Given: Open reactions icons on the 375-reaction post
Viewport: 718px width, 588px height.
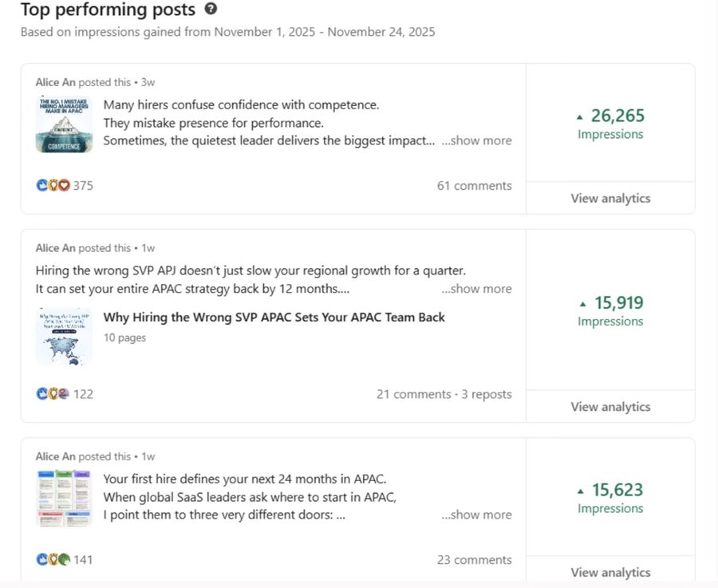Looking at the screenshot, I should [x=53, y=185].
